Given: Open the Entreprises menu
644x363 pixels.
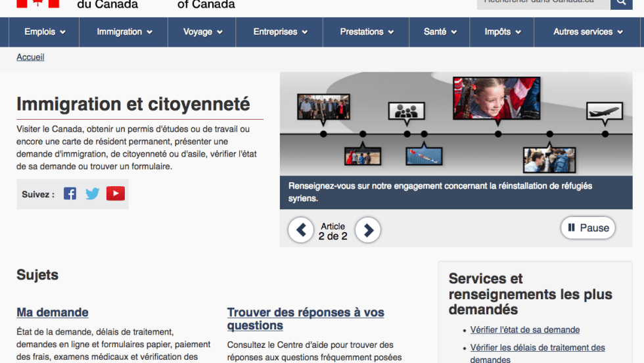Looking at the screenshot, I should click(281, 32).
